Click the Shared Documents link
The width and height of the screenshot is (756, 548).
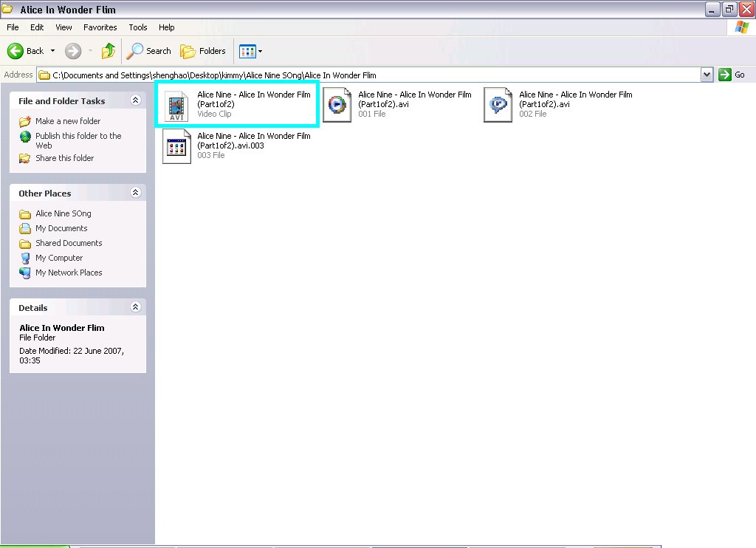pyautogui.click(x=69, y=243)
